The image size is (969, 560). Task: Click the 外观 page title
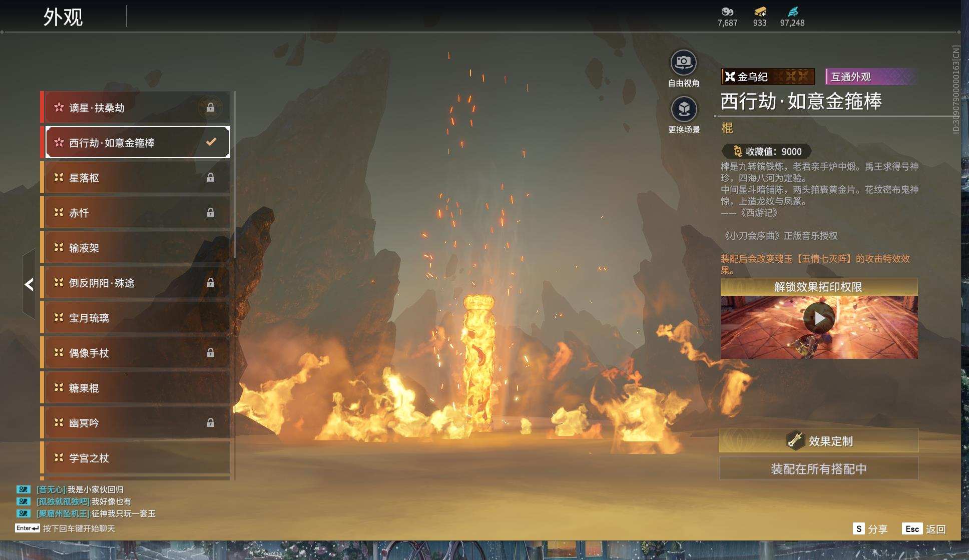[63, 17]
